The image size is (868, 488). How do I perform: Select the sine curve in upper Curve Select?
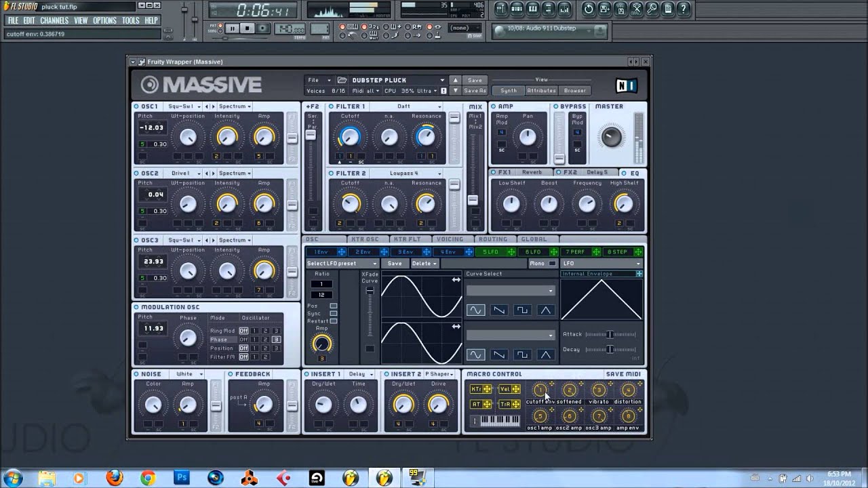pos(475,310)
